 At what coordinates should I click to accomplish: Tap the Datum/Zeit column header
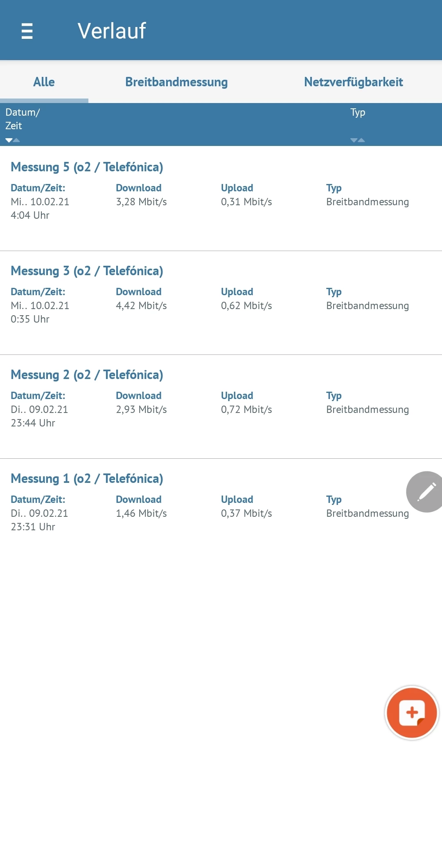[23, 119]
